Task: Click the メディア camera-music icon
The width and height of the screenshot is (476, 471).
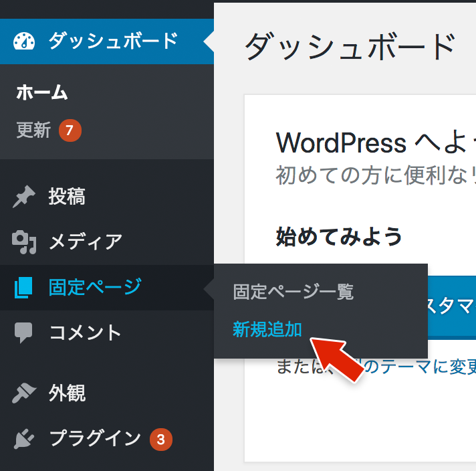Action: pyautogui.click(x=24, y=242)
